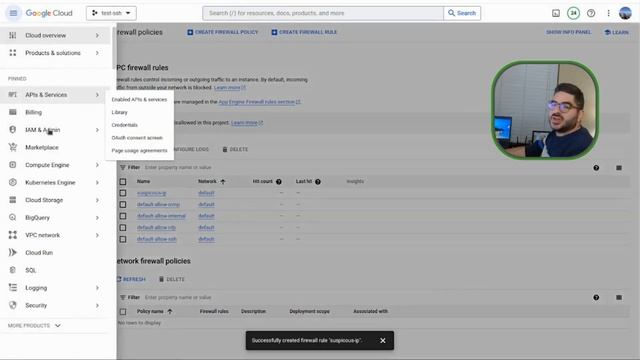Check the default-allow-internal rule checkbox

point(123,216)
